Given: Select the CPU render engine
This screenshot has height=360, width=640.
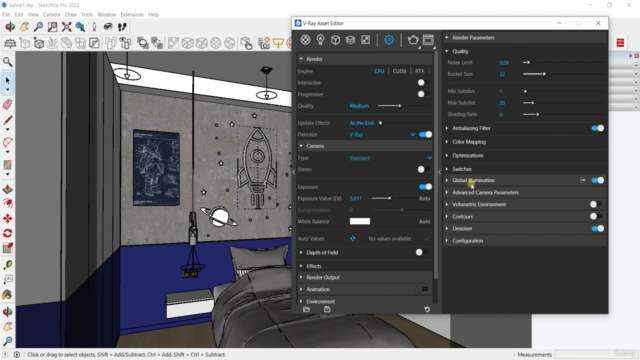Looking at the screenshot, I should 379,71.
